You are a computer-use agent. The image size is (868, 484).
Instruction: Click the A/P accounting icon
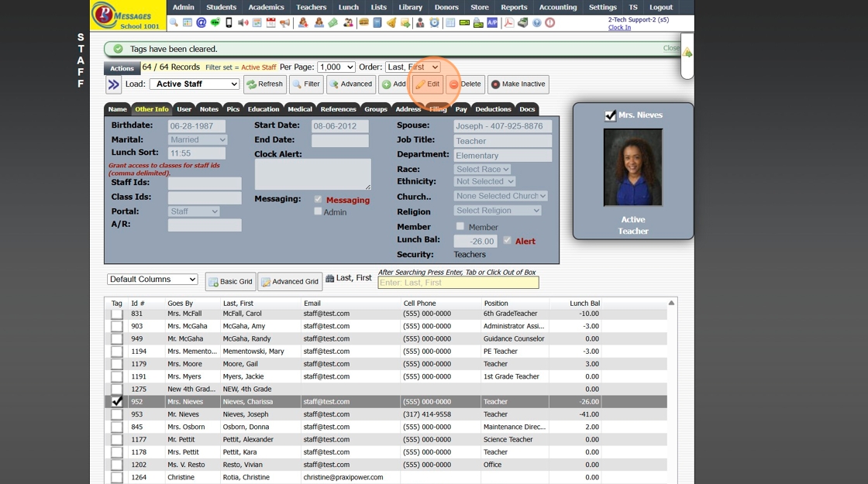coord(492,23)
